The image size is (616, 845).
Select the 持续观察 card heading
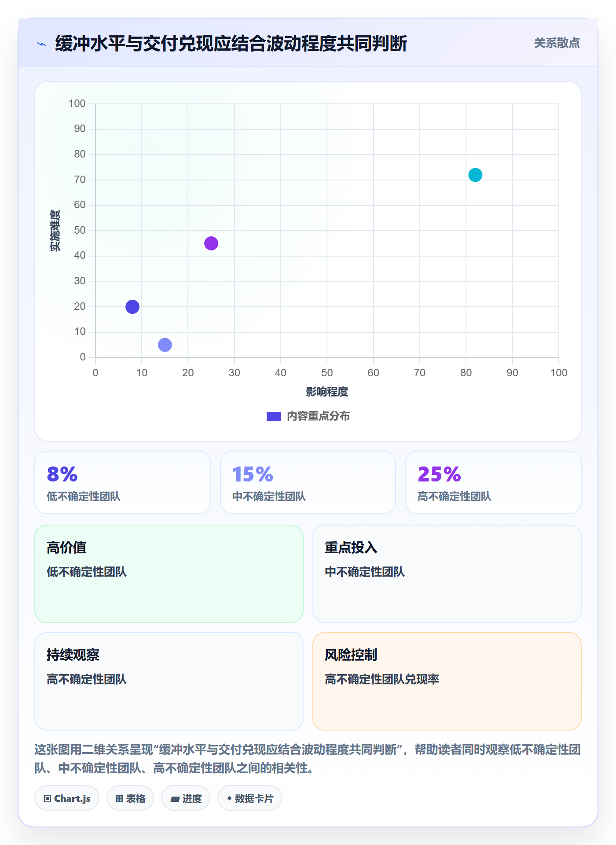pos(73,655)
